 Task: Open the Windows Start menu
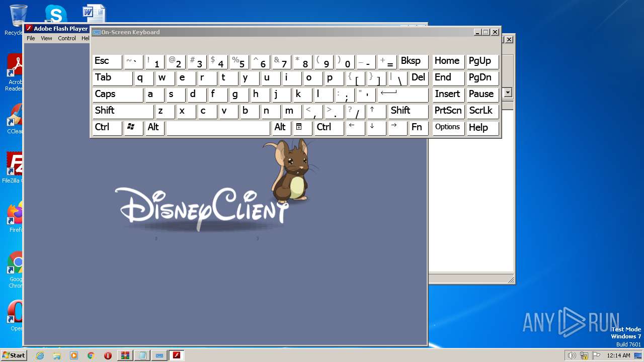(14, 355)
